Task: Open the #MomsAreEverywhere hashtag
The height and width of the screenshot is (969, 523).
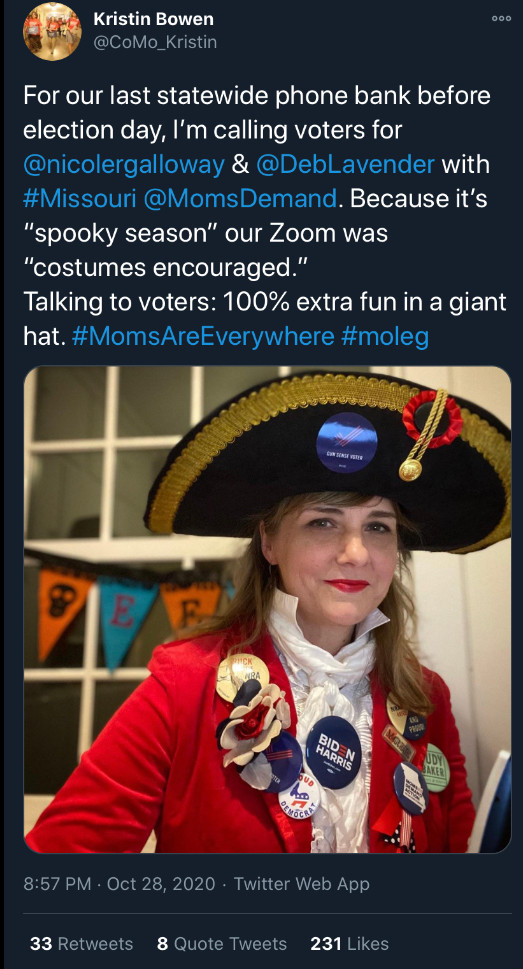Action: point(203,337)
